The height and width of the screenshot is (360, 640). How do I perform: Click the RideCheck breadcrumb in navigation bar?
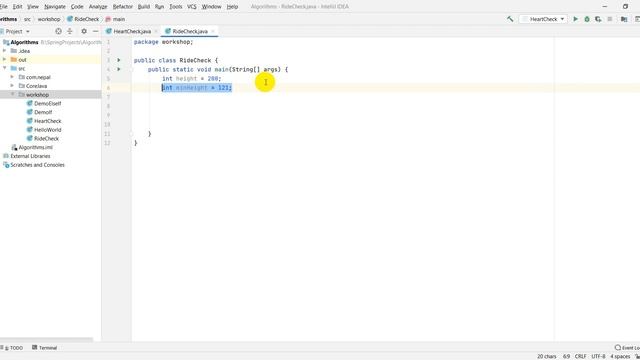(x=83, y=19)
